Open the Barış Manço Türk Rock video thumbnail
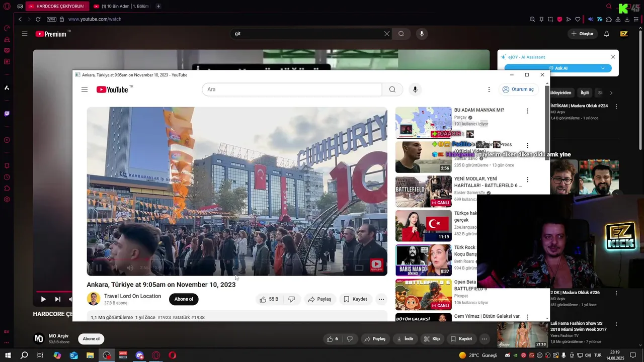Screen dimensions: 644x362 coord(423,260)
